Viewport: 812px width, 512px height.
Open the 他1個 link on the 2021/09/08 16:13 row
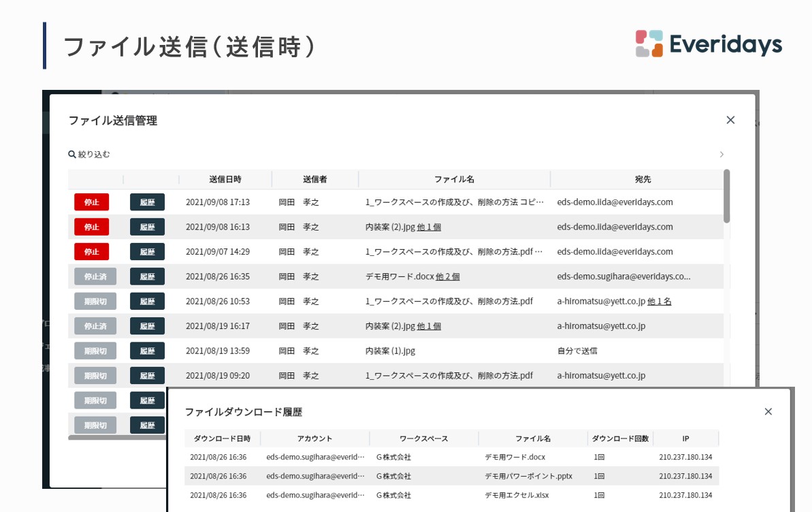click(x=429, y=227)
